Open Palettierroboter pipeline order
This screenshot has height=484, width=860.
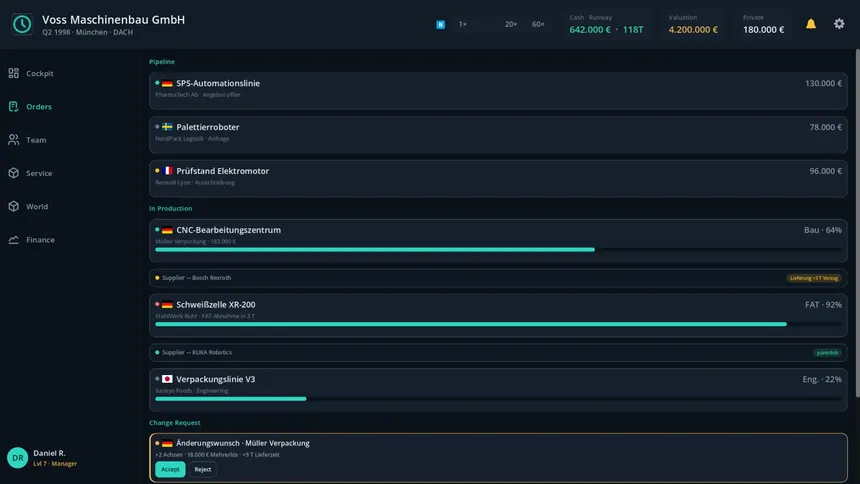click(498, 134)
